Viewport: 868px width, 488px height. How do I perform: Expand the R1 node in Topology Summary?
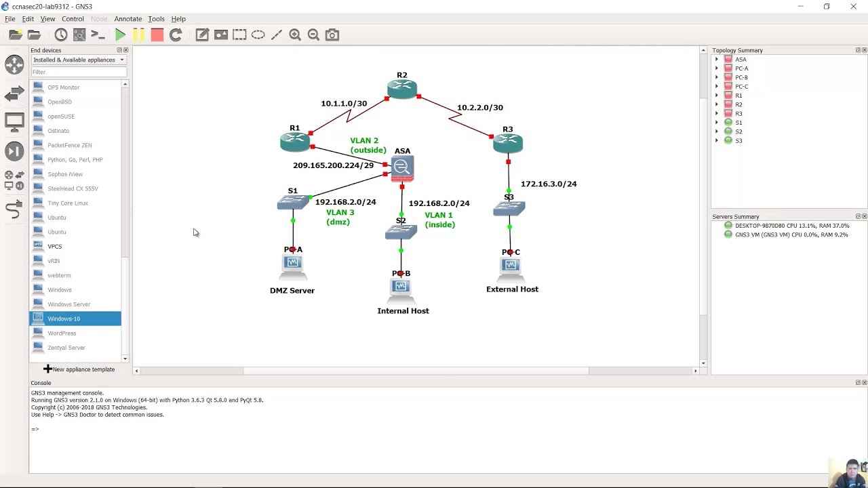717,96
